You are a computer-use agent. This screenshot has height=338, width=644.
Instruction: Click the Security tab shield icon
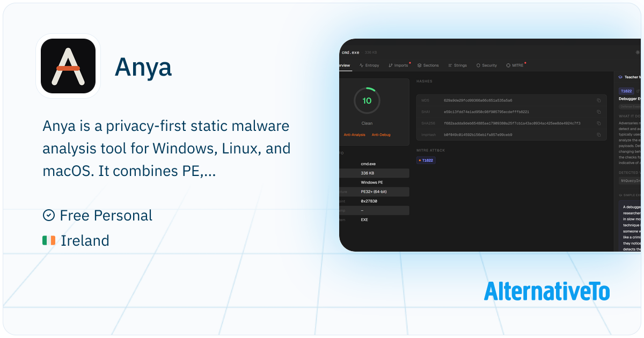(478, 65)
